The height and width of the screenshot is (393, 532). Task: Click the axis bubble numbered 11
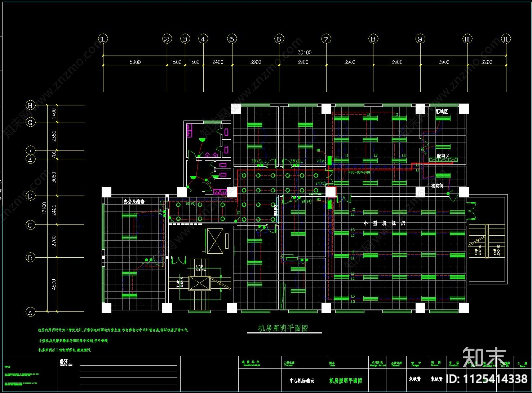tap(506, 39)
